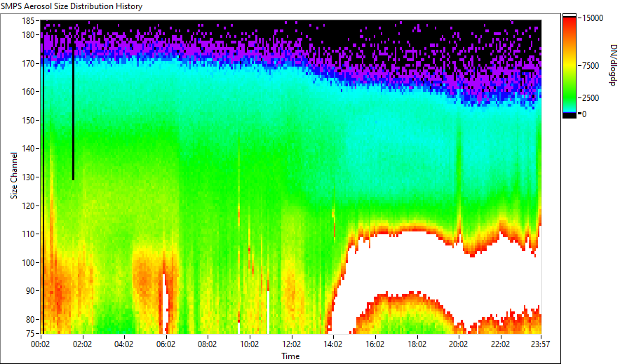Click the 75 size channel tick
Screen dimensions: 620x364
(30, 334)
